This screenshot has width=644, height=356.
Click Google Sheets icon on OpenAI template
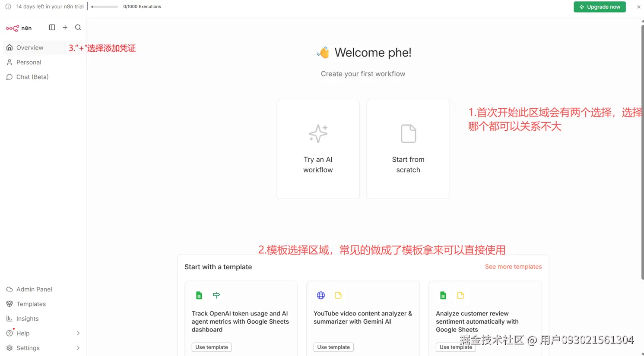pyautogui.click(x=199, y=296)
